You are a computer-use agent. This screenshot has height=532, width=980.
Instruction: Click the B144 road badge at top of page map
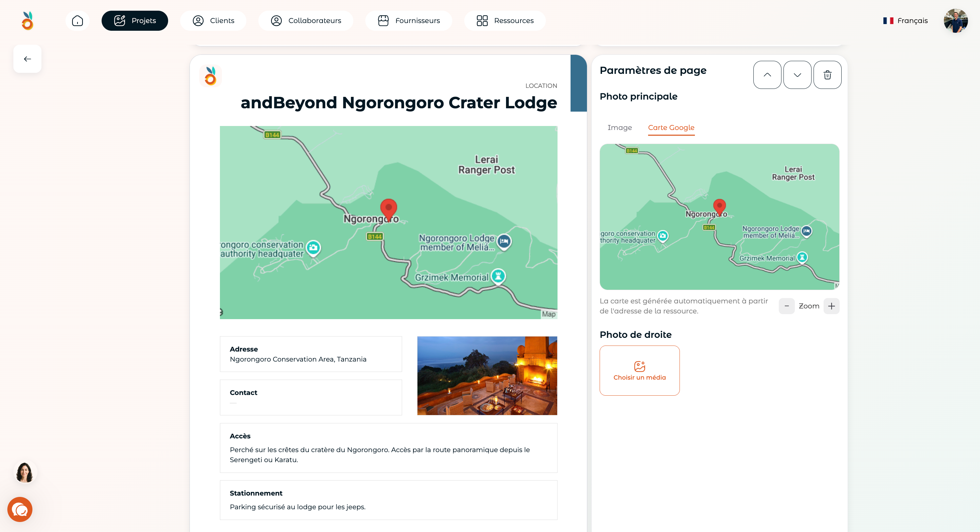(272, 135)
